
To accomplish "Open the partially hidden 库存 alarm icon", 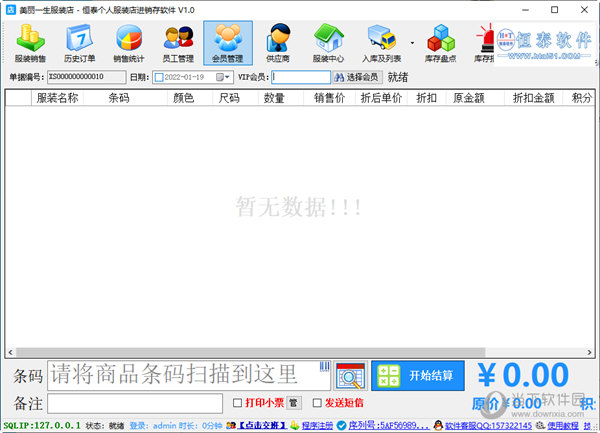I will point(484,43).
